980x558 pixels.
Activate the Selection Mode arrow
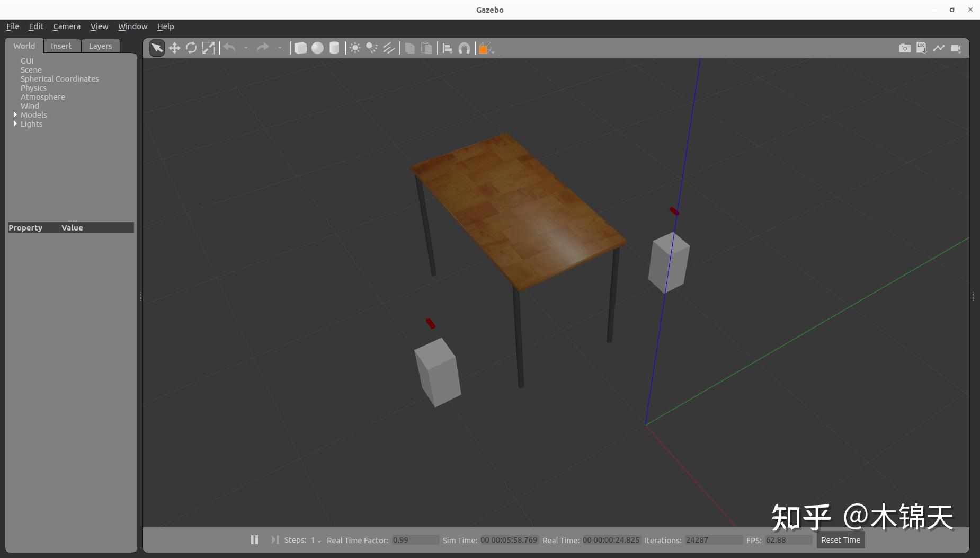tap(157, 48)
